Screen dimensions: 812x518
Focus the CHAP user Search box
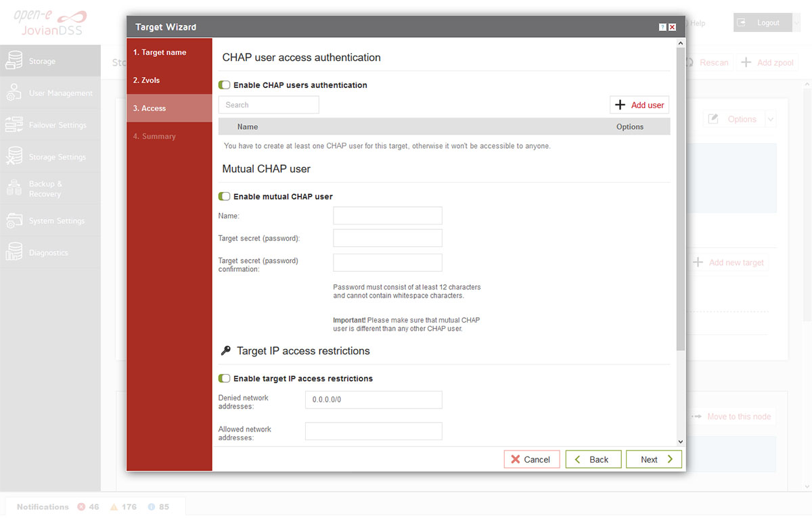(x=269, y=105)
